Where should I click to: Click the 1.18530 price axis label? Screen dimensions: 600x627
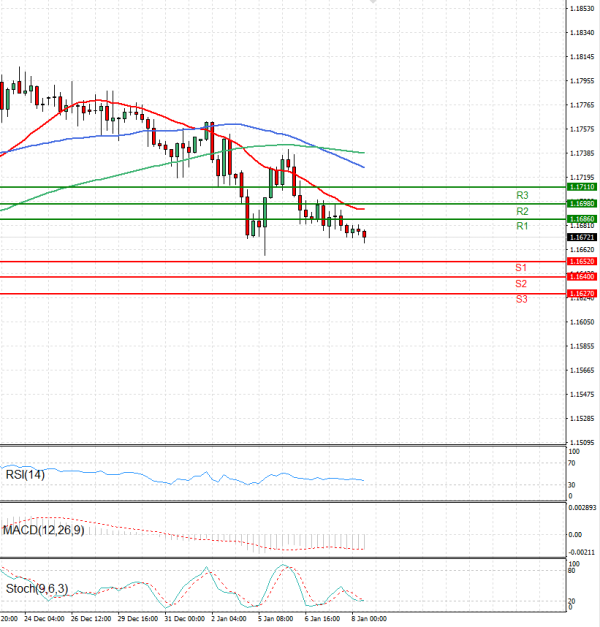pos(581,8)
